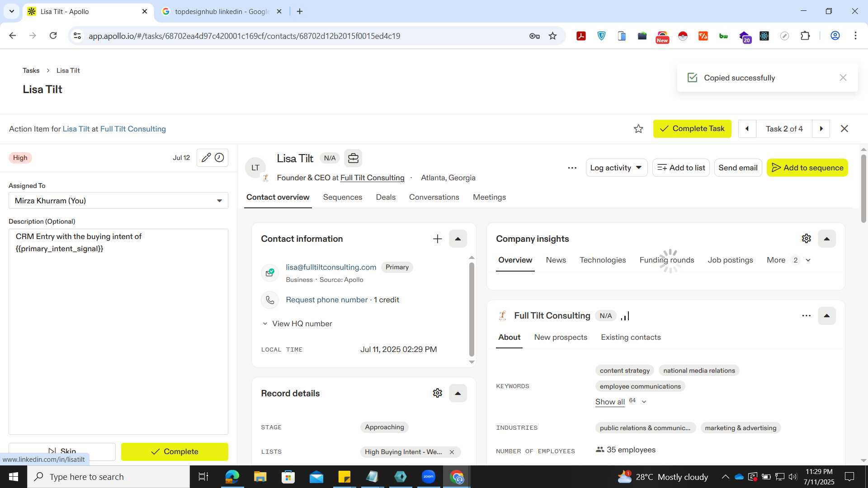Edit task with the pencil icon
The height and width of the screenshot is (488, 868).
point(206,158)
